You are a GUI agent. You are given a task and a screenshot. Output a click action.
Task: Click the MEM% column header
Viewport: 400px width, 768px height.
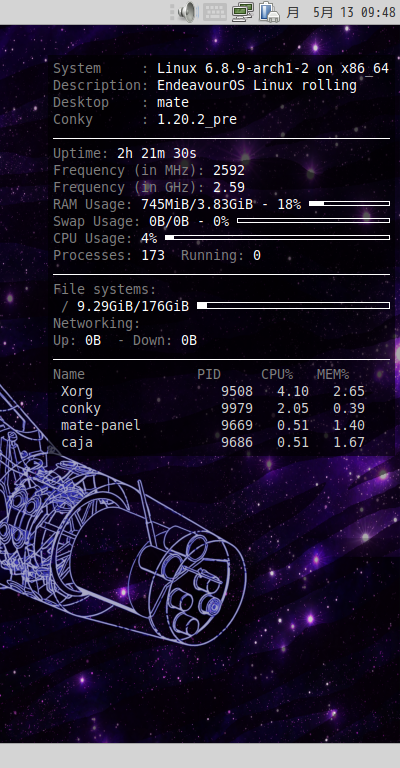[333, 375]
